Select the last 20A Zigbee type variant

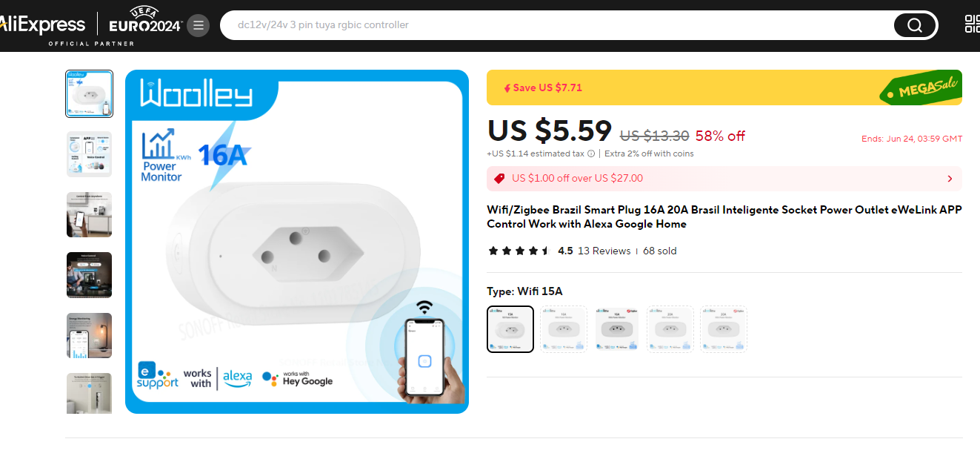[724, 329]
